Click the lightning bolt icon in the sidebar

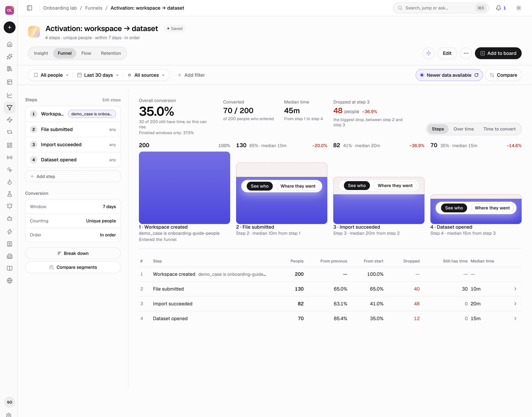[x=10, y=232]
